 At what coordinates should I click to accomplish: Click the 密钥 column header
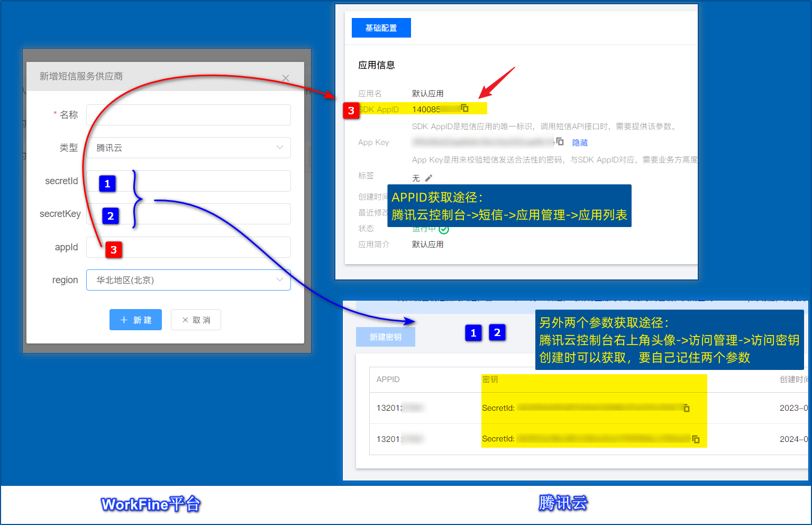click(490, 379)
